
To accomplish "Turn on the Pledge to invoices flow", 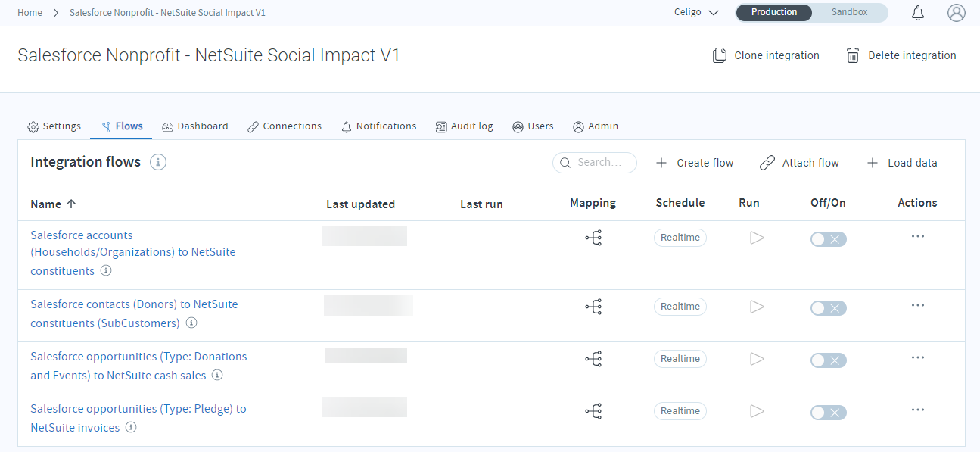I will [828, 413].
